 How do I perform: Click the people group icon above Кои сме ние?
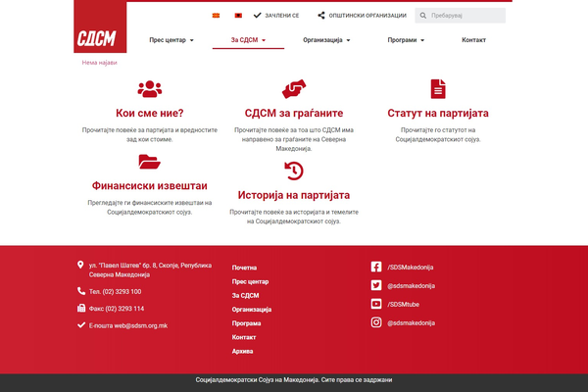[x=150, y=89]
